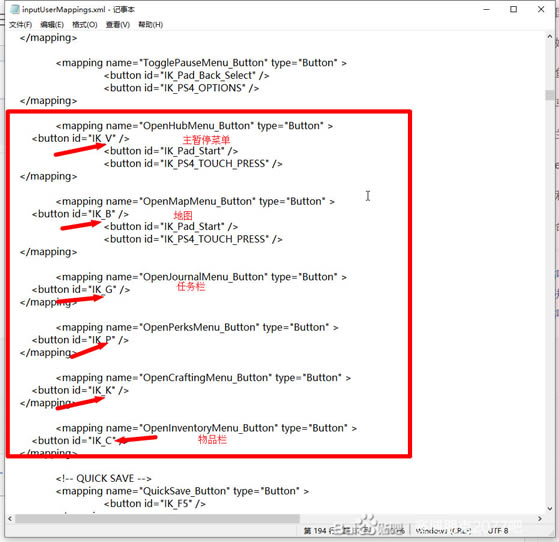Open the 查看(V) menu
Viewport: 559px width, 542px height.
(118, 25)
